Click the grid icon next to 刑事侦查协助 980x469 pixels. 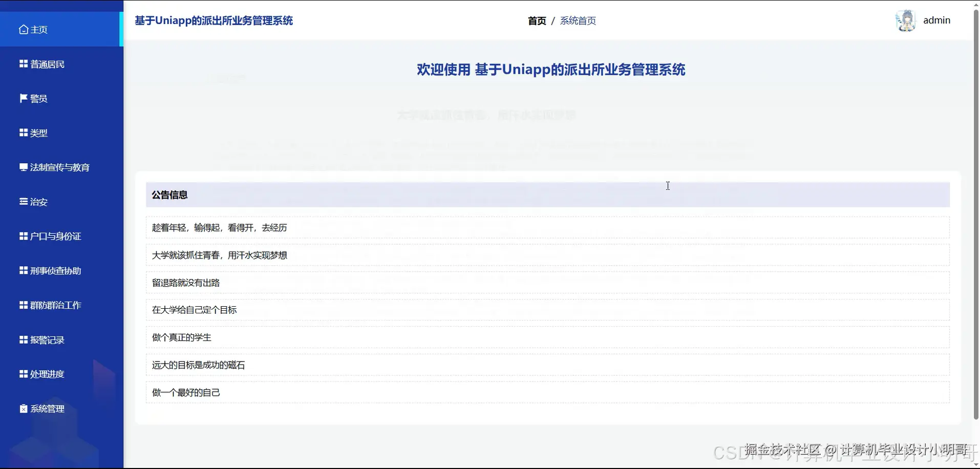(24, 270)
